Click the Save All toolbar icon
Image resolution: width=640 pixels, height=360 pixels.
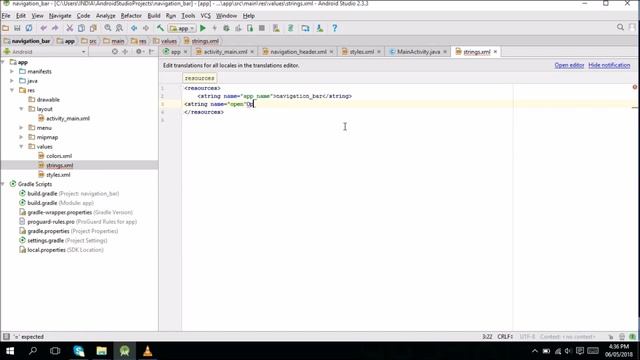(x=17, y=28)
